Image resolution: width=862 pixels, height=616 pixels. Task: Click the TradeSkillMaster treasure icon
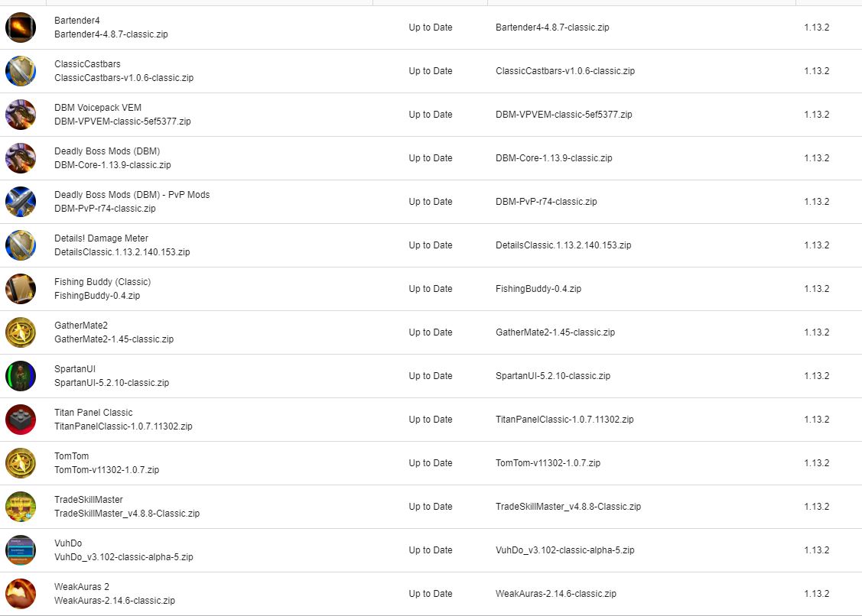[x=21, y=507]
